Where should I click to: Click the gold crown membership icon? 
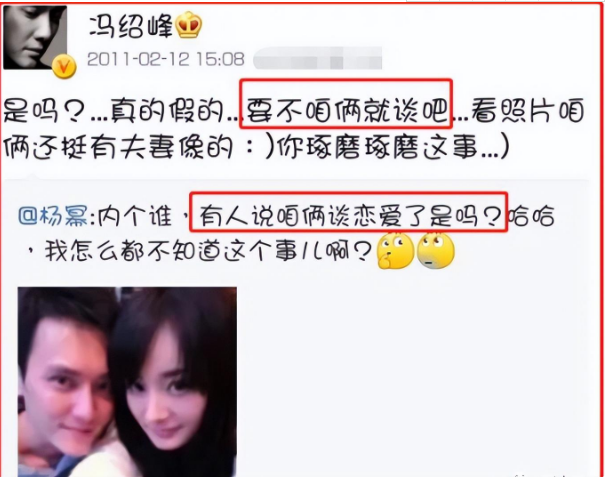[189, 25]
